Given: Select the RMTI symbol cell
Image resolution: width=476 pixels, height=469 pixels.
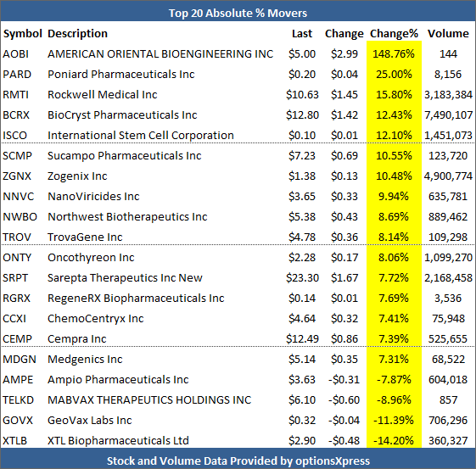Looking at the screenshot, I should [x=15, y=94].
